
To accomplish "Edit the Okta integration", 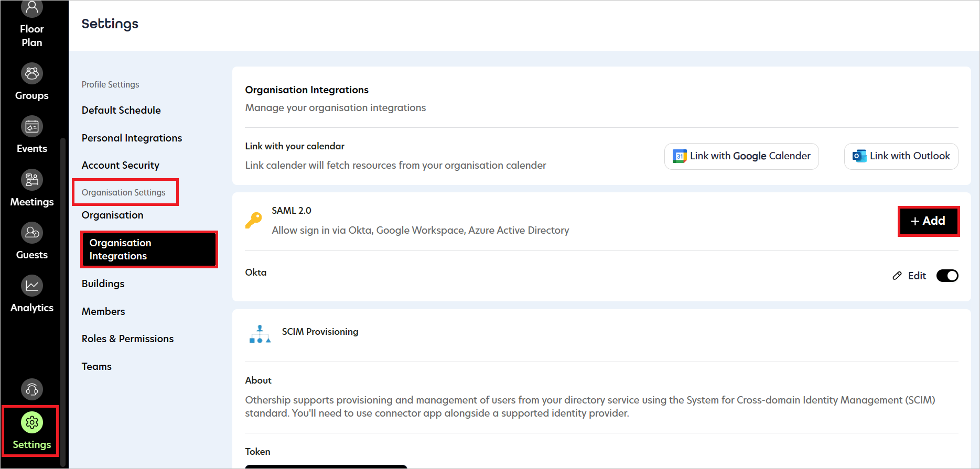I will pyautogui.click(x=910, y=276).
